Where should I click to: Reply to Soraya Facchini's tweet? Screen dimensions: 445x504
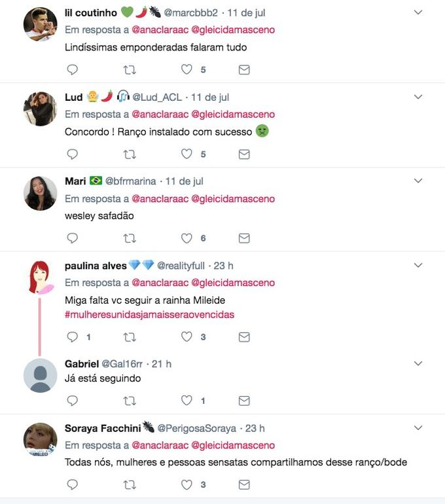73,485
